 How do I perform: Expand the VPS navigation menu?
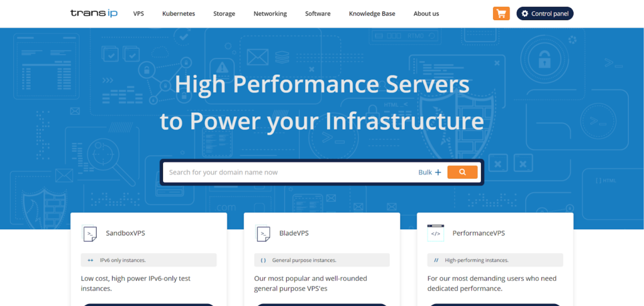coord(138,14)
